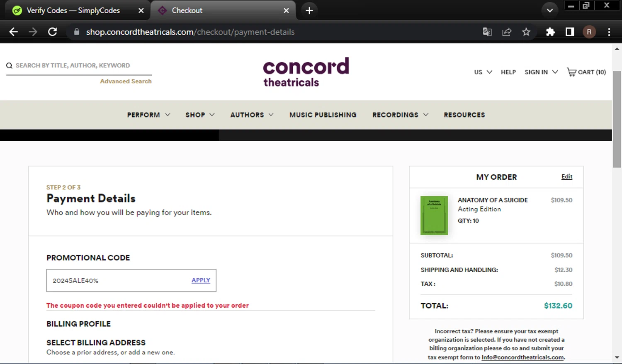Viewport: 622px width, 364px height.
Task: Click Edit in My Order
Action: coord(567,176)
